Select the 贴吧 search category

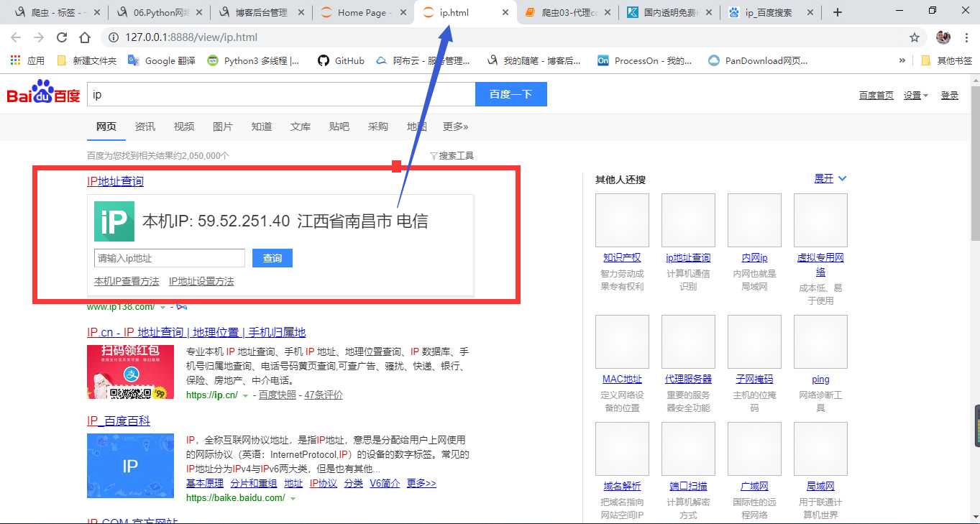pos(339,127)
